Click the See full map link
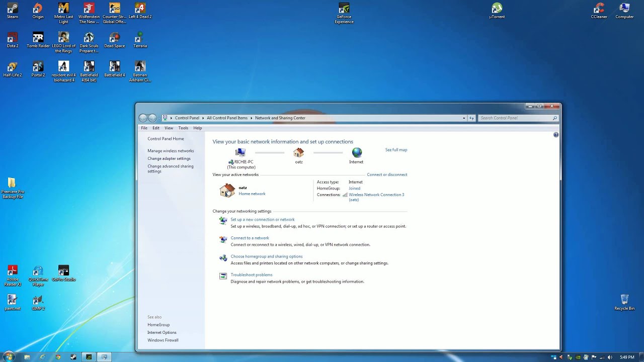 [x=396, y=150]
